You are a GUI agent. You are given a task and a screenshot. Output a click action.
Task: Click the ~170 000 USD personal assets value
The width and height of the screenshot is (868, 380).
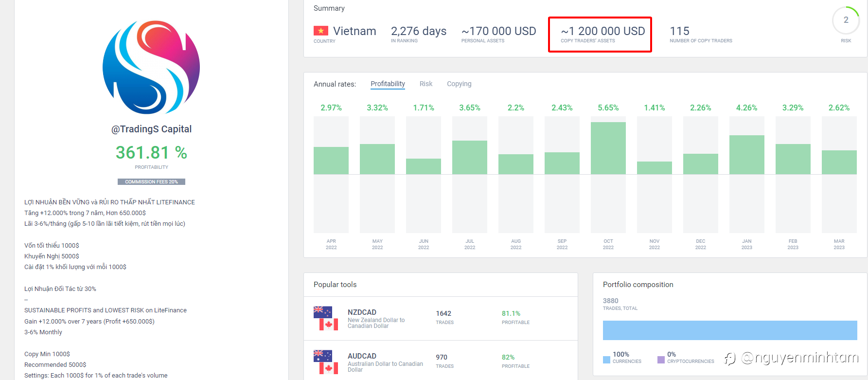click(x=498, y=31)
